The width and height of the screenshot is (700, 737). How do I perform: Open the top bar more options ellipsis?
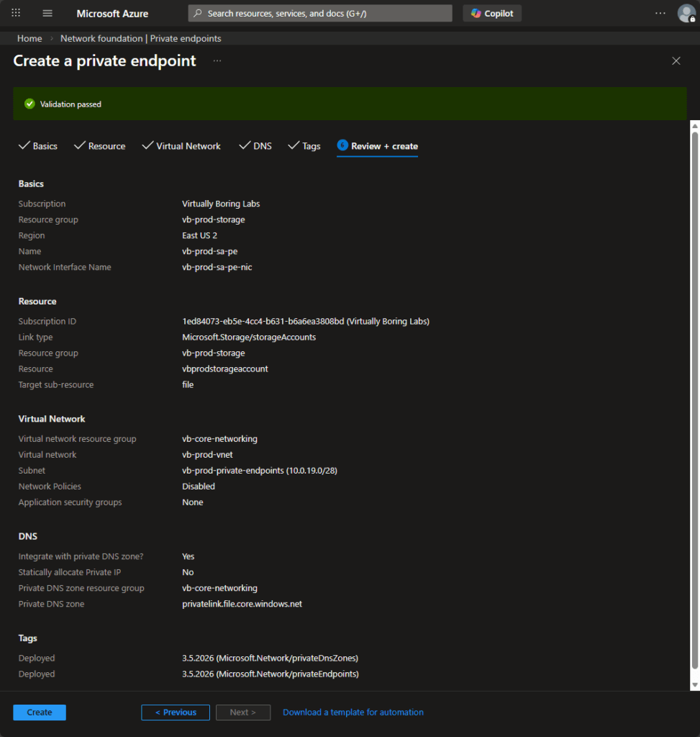(x=660, y=13)
